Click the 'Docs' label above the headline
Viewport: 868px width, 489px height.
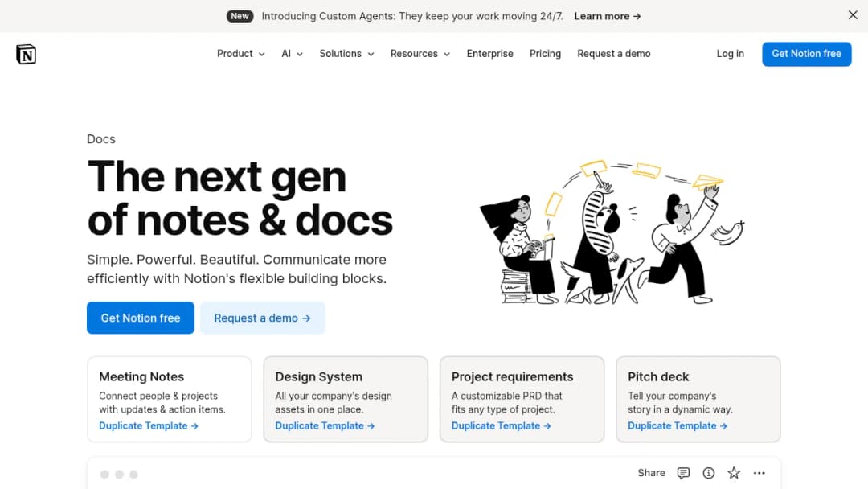[x=100, y=139]
